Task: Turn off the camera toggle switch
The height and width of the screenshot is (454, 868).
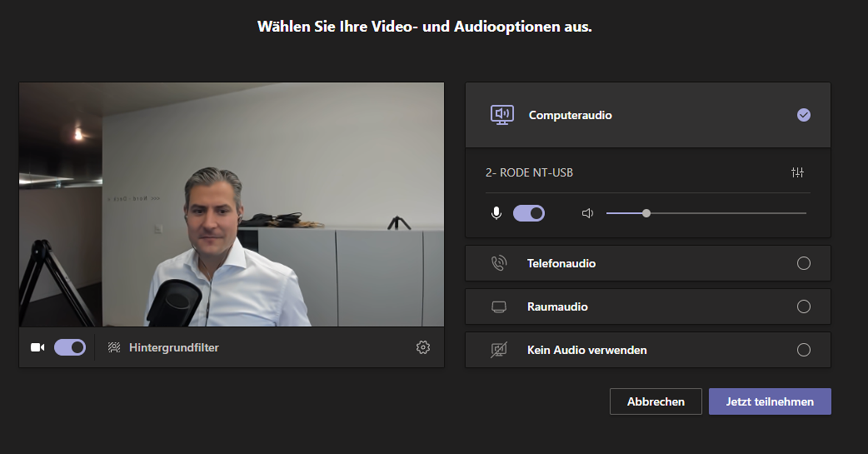Action: point(70,347)
